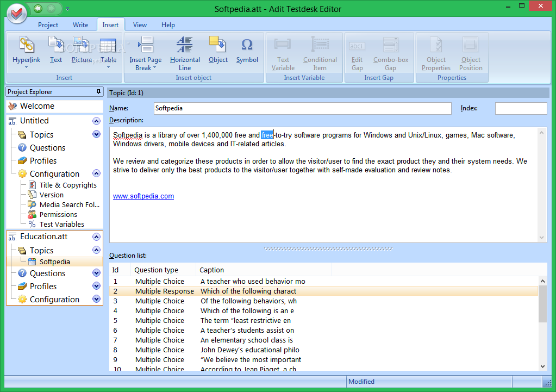Open Object Position icon
The image size is (556, 392).
point(471,45)
